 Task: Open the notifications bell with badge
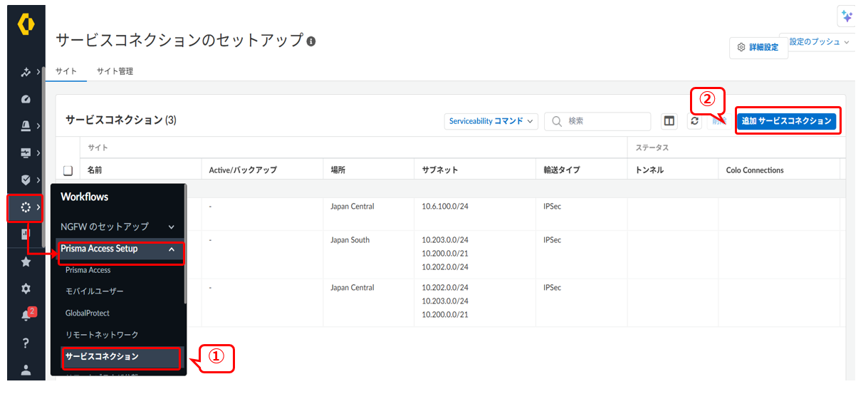tap(26, 316)
